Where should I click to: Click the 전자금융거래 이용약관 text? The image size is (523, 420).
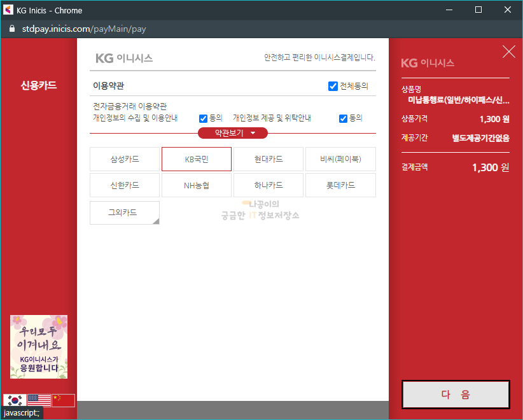[x=130, y=106]
